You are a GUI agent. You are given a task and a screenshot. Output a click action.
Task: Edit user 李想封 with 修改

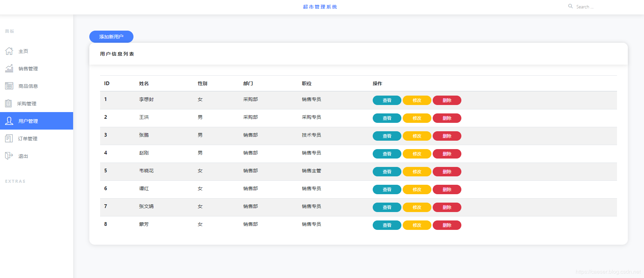pyautogui.click(x=417, y=100)
